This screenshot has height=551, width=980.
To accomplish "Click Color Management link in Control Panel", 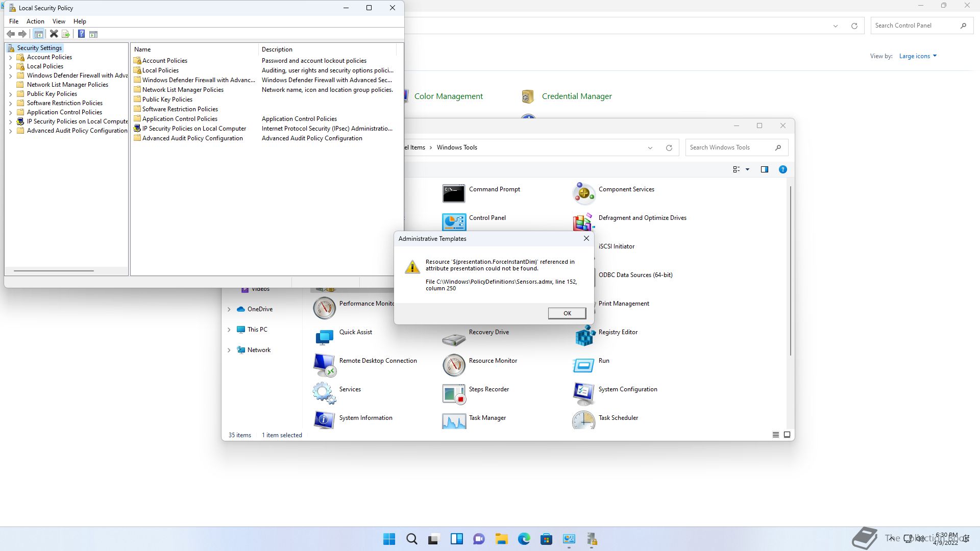I will point(448,96).
